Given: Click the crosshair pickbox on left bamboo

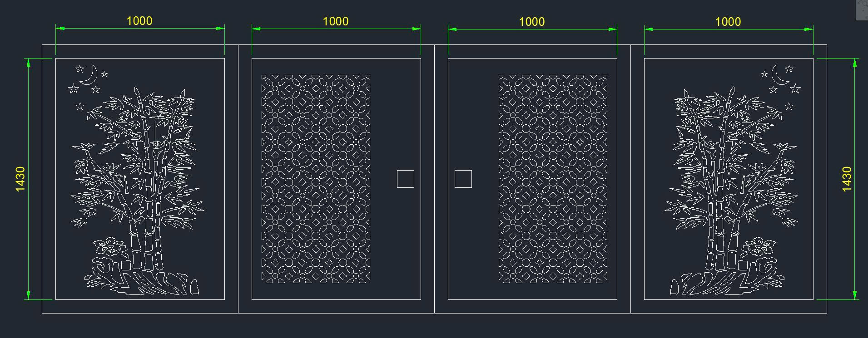Looking at the screenshot, I should (156, 143).
